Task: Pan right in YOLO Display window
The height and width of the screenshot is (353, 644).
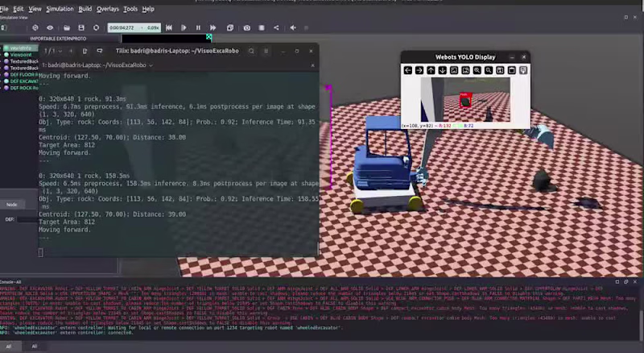Action: click(x=419, y=70)
